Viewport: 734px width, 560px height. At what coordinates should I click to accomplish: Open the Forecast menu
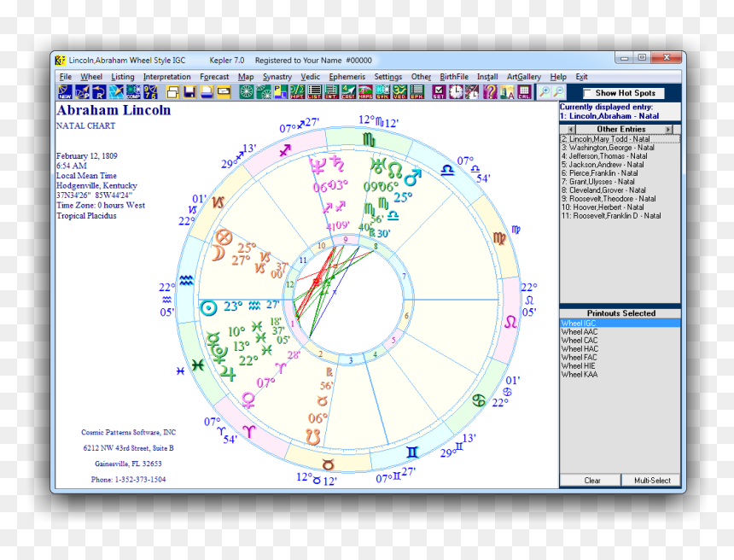tap(214, 77)
